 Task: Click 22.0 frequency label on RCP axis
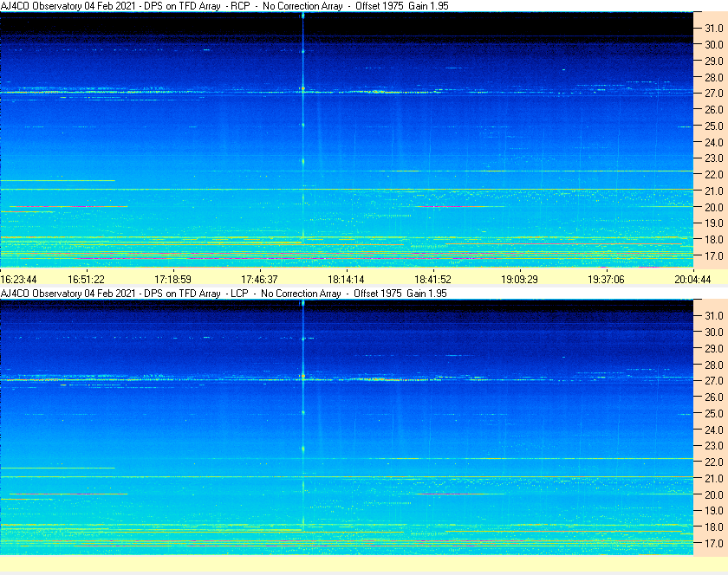[714, 175]
